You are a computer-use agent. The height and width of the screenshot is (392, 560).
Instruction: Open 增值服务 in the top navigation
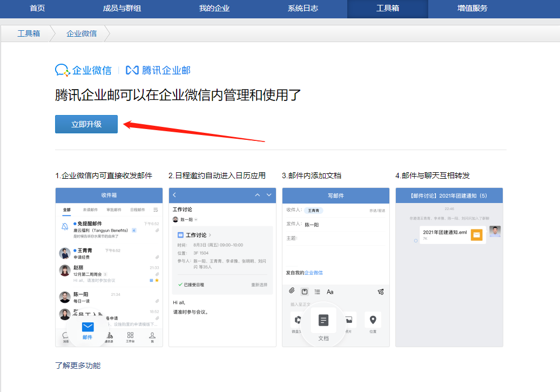pos(472,9)
